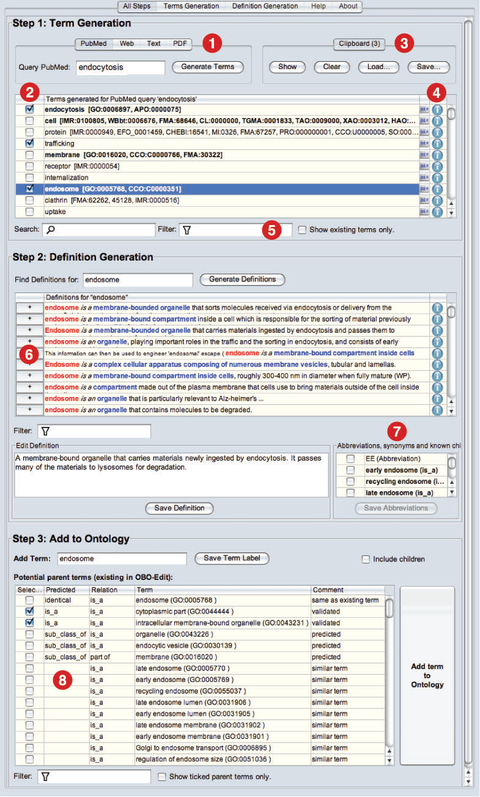
Task: Open info icon for the receptor term row
Action: [x=437, y=166]
